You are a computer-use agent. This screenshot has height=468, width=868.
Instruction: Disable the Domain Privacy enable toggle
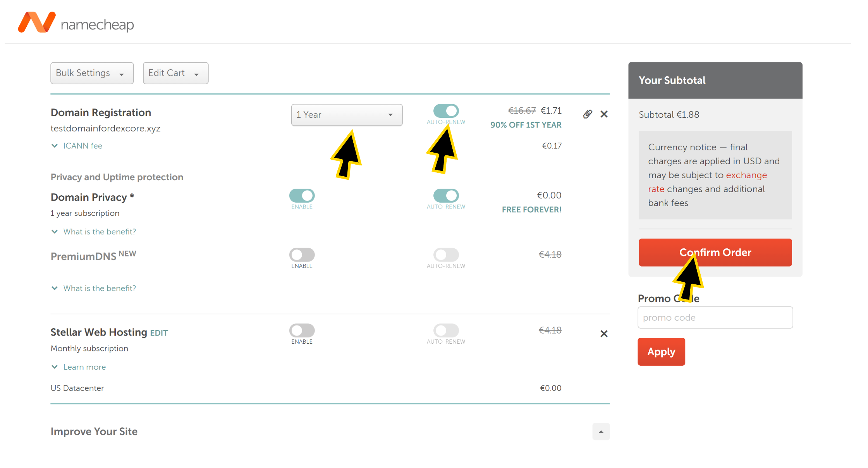coord(302,196)
